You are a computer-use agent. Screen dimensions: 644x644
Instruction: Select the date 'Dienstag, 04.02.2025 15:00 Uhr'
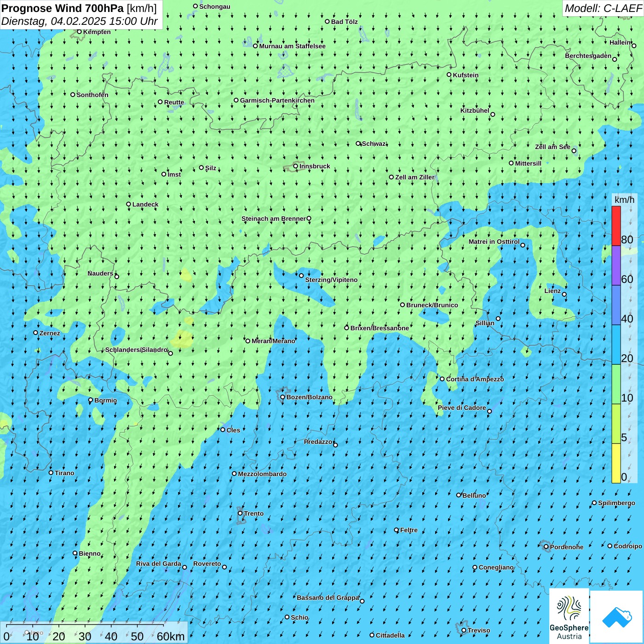coord(80,21)
